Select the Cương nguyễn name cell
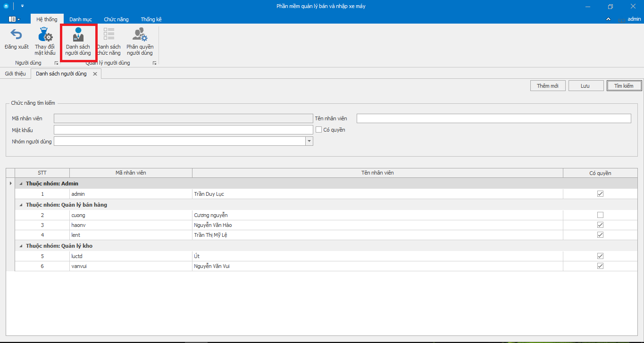Screen dimensions: 644x343 (377, 215)
